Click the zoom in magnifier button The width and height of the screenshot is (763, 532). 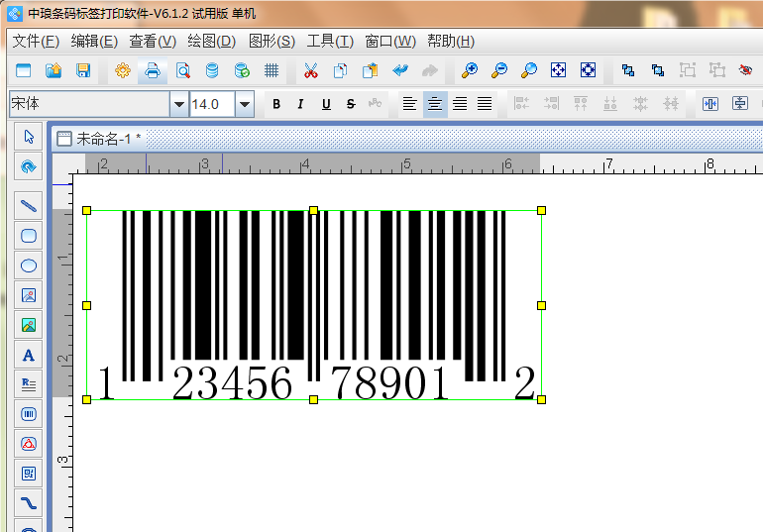pyautogui.click(x=470, y=70)
